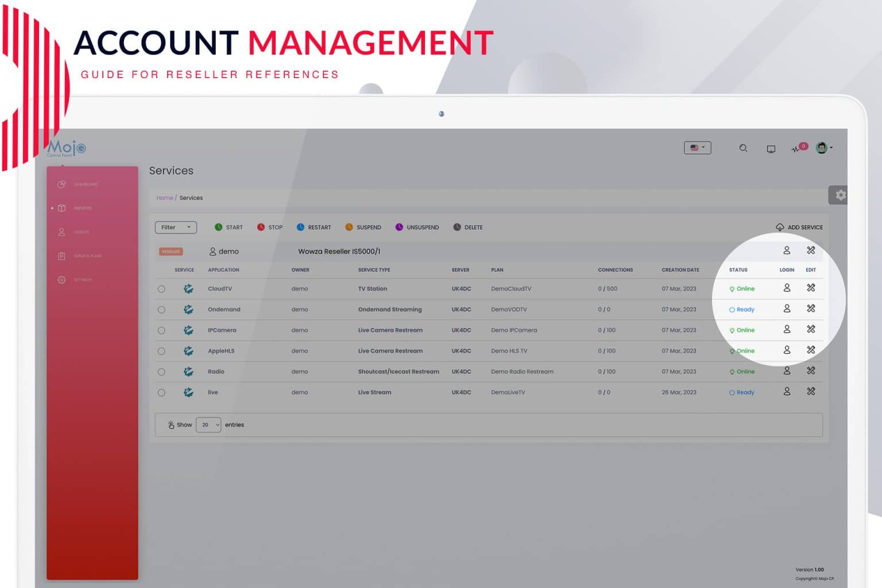Expand the show entries count dropdown
The width and height of the screenshot is (882, 588).
208,425
